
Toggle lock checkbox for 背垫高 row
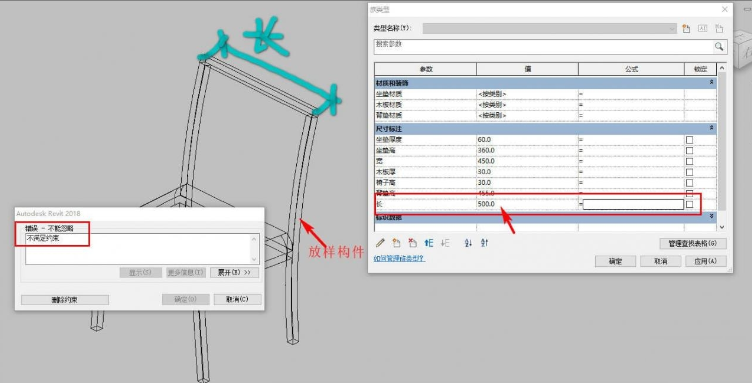[689, 193]
